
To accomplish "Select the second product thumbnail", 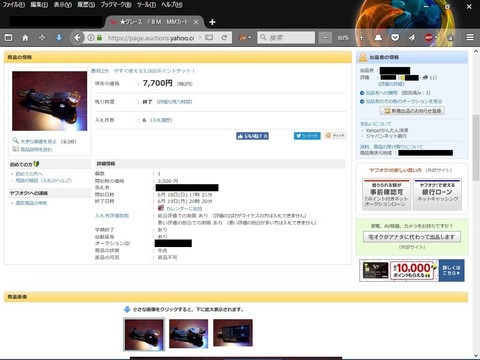I will [188, 334].
